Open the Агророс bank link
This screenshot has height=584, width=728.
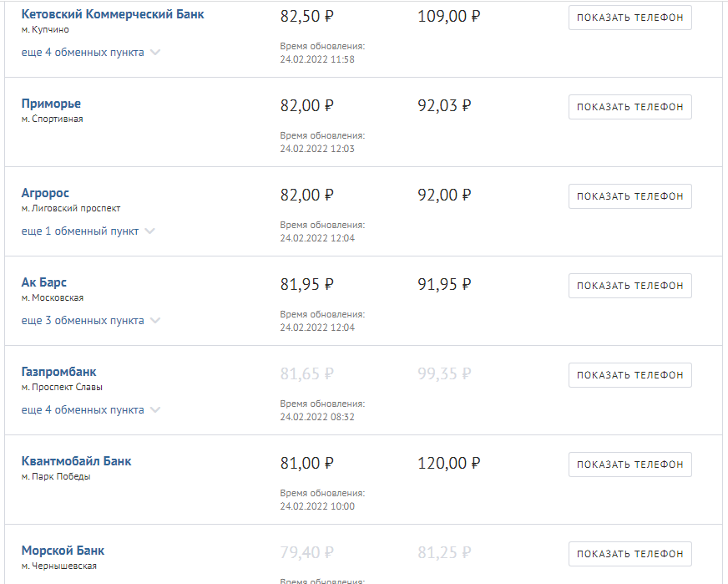click(45, 193)
